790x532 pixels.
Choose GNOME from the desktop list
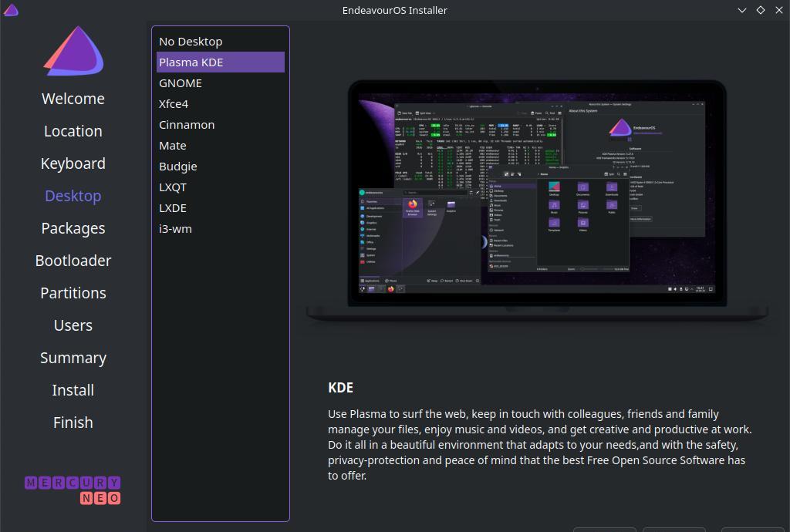pyautogui.click(x=220, y=83)
